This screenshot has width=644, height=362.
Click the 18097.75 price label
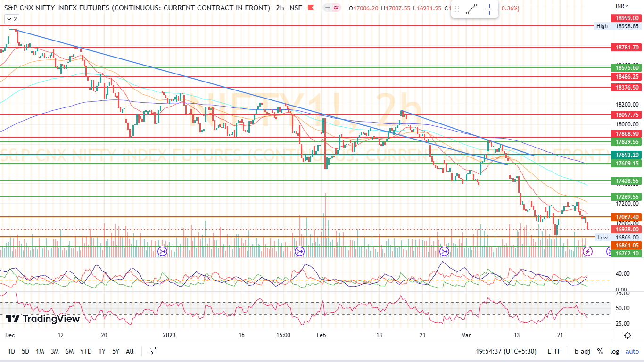tap(627, 115)
